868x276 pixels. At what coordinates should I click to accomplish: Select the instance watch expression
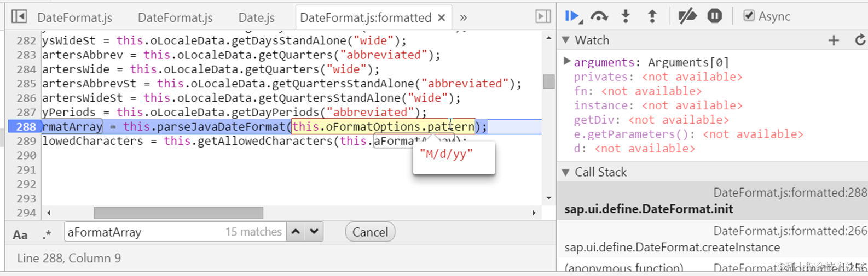point(658,105)
